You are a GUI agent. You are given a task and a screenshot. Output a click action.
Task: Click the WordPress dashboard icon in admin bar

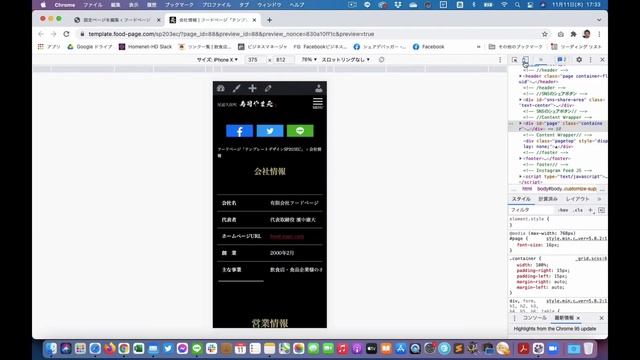coord(221,88)
